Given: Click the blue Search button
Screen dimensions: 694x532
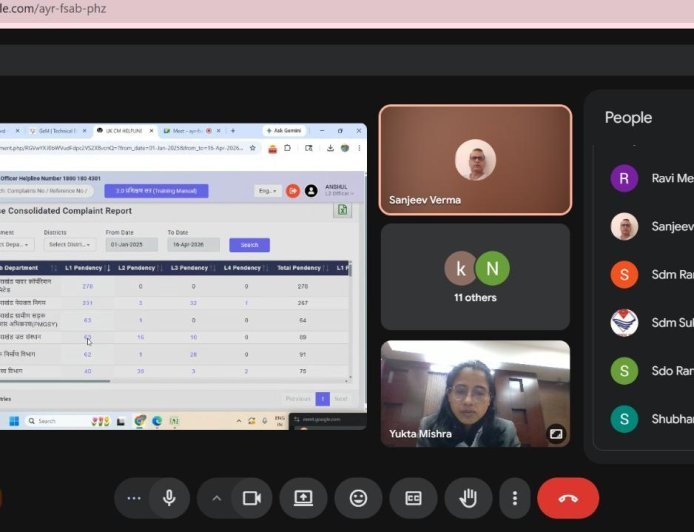Looking at the screenshot, I should coord(249,244).
